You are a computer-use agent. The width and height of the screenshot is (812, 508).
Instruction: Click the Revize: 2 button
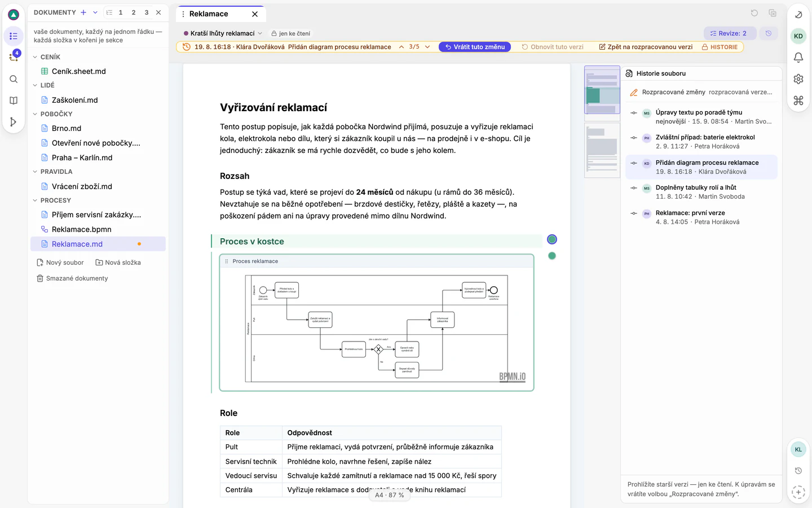(730, 33)
